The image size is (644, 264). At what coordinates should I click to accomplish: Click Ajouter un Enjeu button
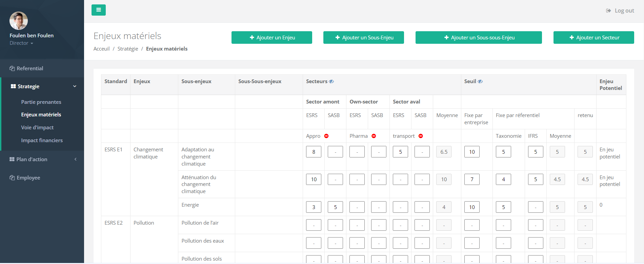point(271,38)
